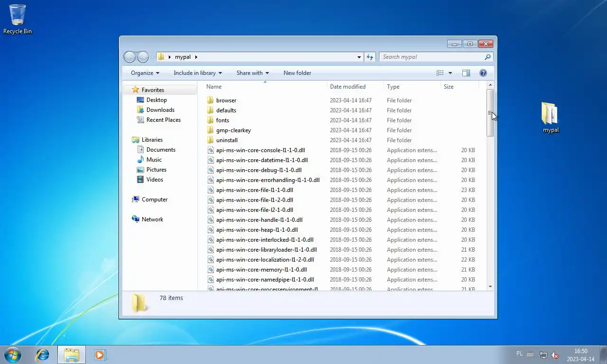Click Windows Explorer taskbar icon

coord(72,355)
